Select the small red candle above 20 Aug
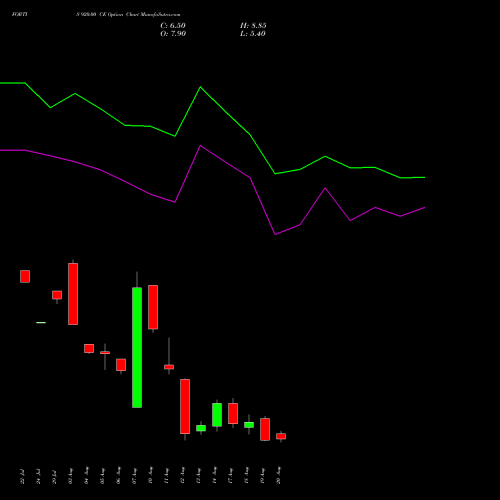 click(x=281, y=436)
